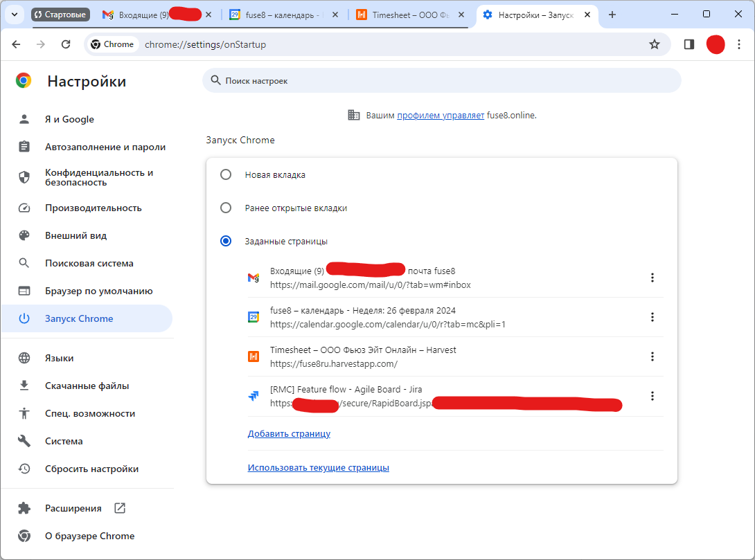The image size is (755, 560).
Task: Open the side panel icon
Action: (689, 44)
